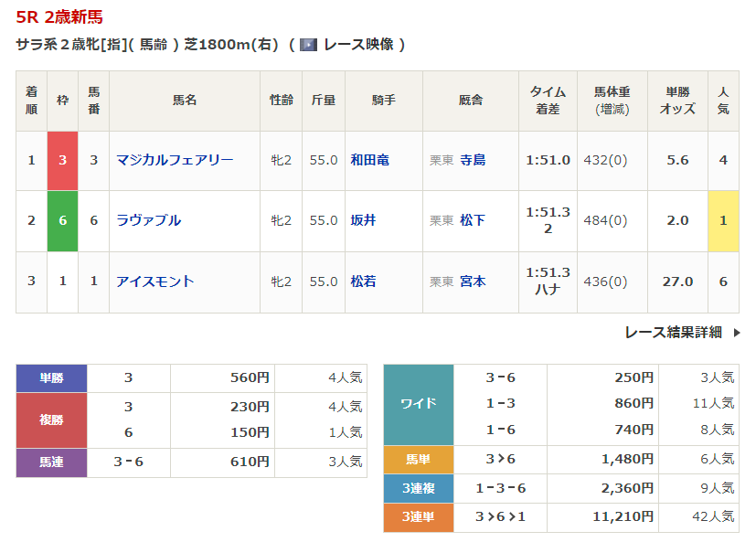Screen dimensions: 756x542
Task: Click the 3連単 payout label
Action: pyautogui.click(x=419, y=517)
